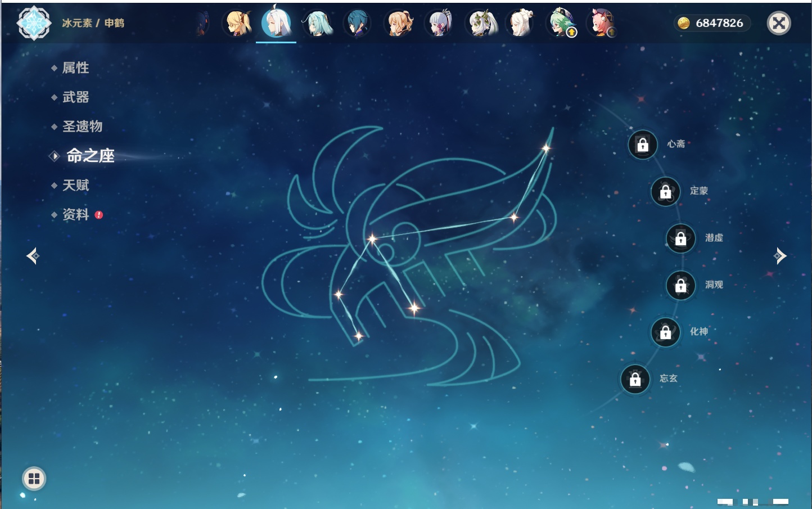The image size is (812, 509).
Task: Open the 武器 weapon page
Action: 75,97
